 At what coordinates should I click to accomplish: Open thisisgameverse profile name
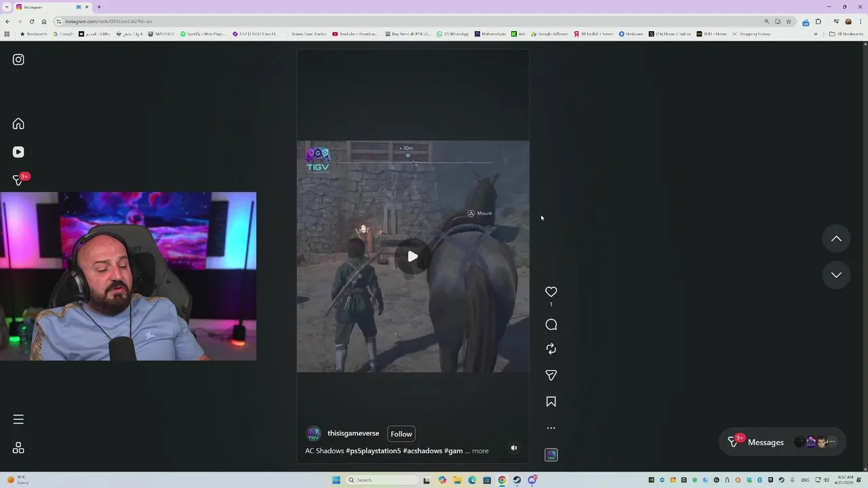coord(353,434)
